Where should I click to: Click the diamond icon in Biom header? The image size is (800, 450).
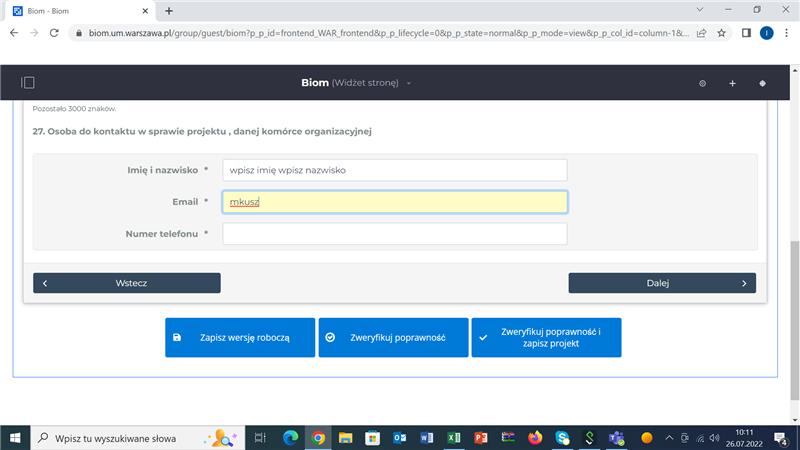(762, 83)
